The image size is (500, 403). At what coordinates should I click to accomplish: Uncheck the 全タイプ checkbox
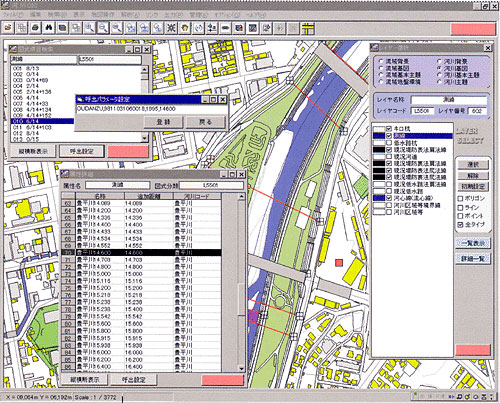click(460, 225)
